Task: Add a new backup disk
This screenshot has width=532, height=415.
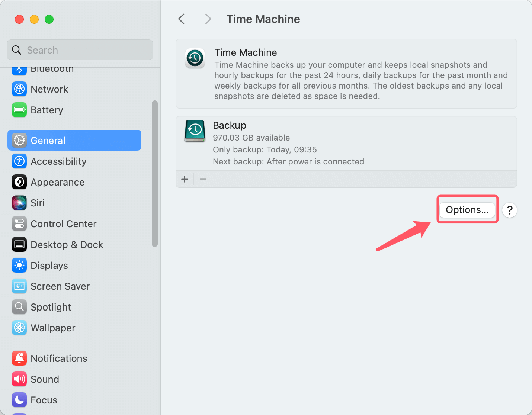Action: click(185, 179)
